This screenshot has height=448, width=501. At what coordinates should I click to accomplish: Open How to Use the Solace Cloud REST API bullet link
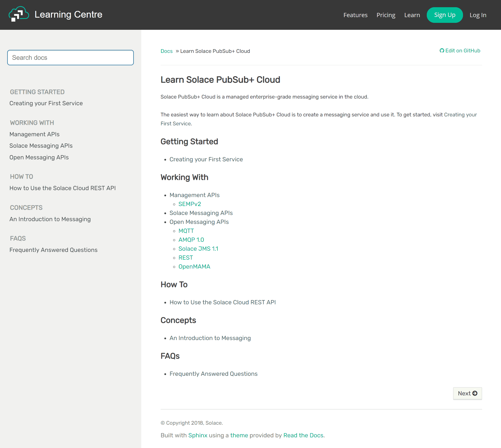tap(222, 302)
